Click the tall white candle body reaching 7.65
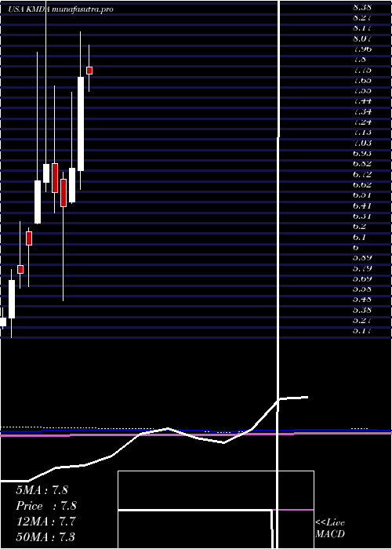This screenshot has height=549, width=392. (81, 124)
